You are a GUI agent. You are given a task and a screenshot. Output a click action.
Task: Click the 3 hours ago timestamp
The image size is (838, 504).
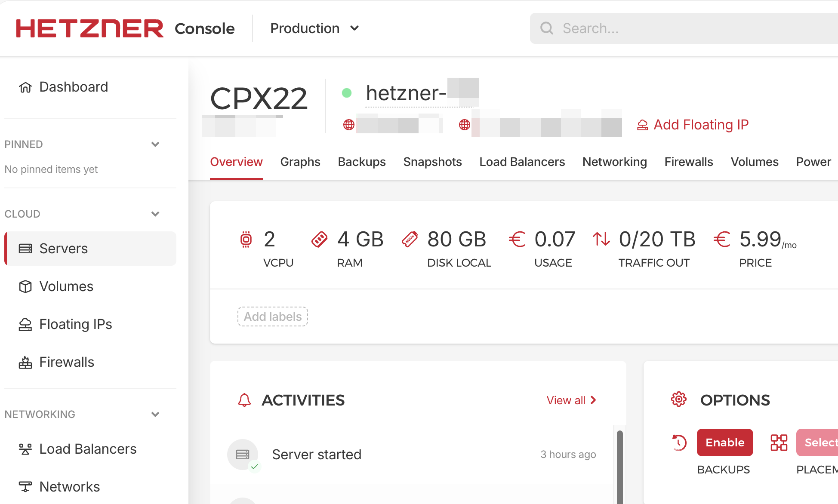[568, 455]
